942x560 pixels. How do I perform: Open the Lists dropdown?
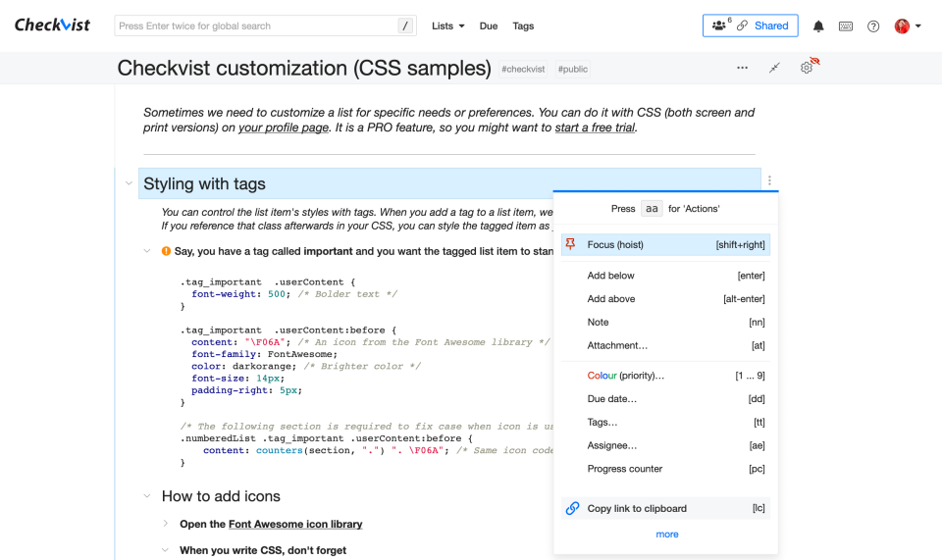coord(447,26)
